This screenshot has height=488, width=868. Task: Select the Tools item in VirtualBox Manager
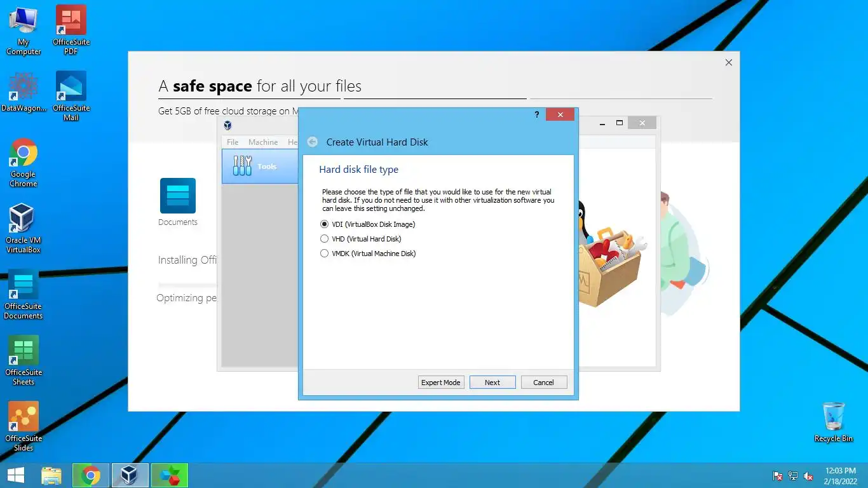coord(260,166)
